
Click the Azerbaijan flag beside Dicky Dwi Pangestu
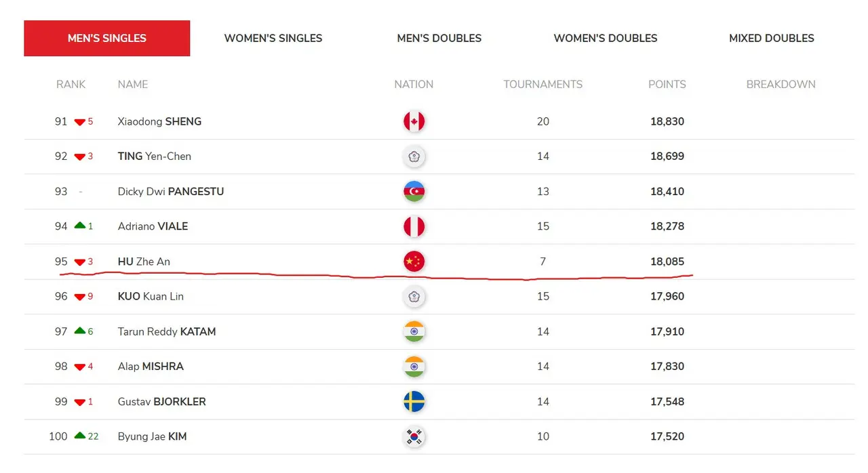pos(414,192)
